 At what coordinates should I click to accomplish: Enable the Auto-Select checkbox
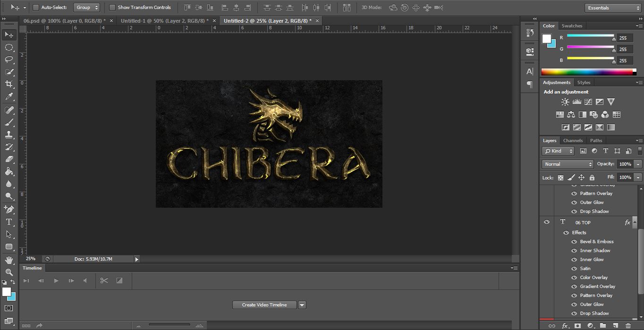pos(36,8)
